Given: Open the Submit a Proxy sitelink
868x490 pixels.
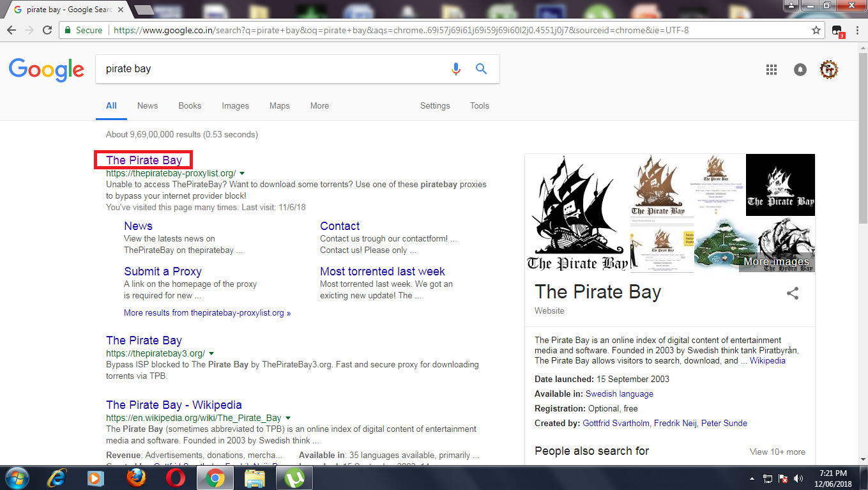Looking at the screenshot, I should point(163,272).
